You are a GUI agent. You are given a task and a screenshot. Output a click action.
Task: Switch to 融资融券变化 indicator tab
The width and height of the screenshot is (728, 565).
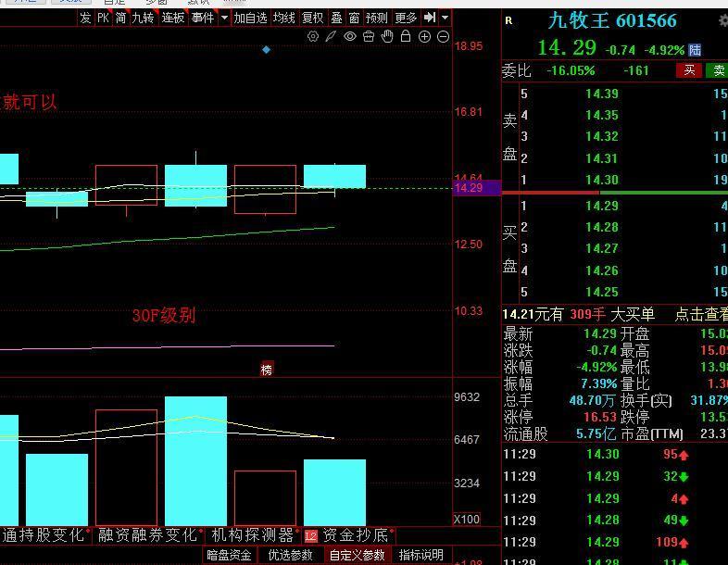coord(147,535)
